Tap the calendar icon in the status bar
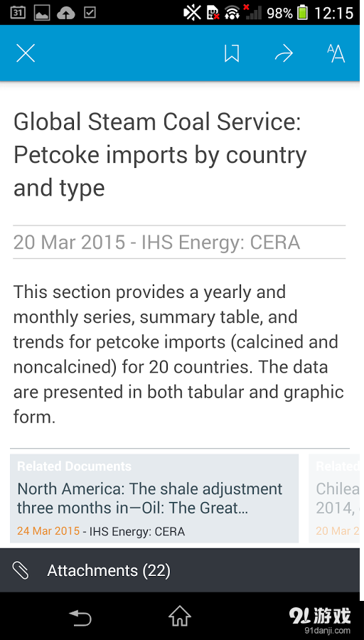 pyautogui.click(x=18, y=13)
